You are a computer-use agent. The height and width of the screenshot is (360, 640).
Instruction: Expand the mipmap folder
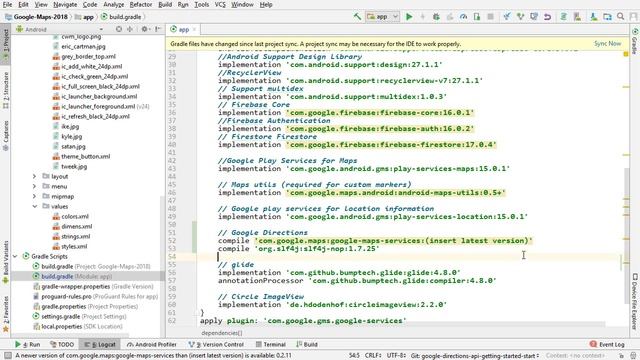[34, 196]
